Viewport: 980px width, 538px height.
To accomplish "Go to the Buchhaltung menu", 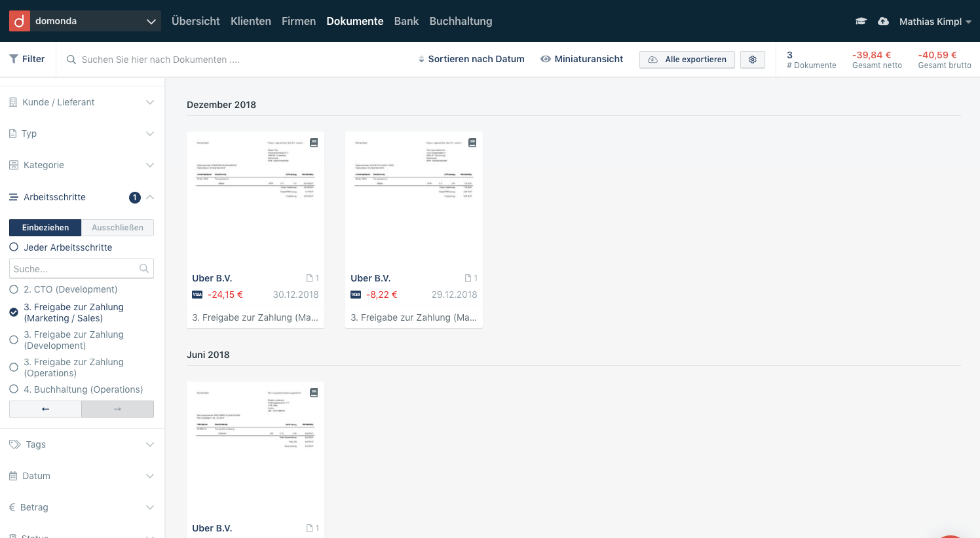I will point(461,21).
